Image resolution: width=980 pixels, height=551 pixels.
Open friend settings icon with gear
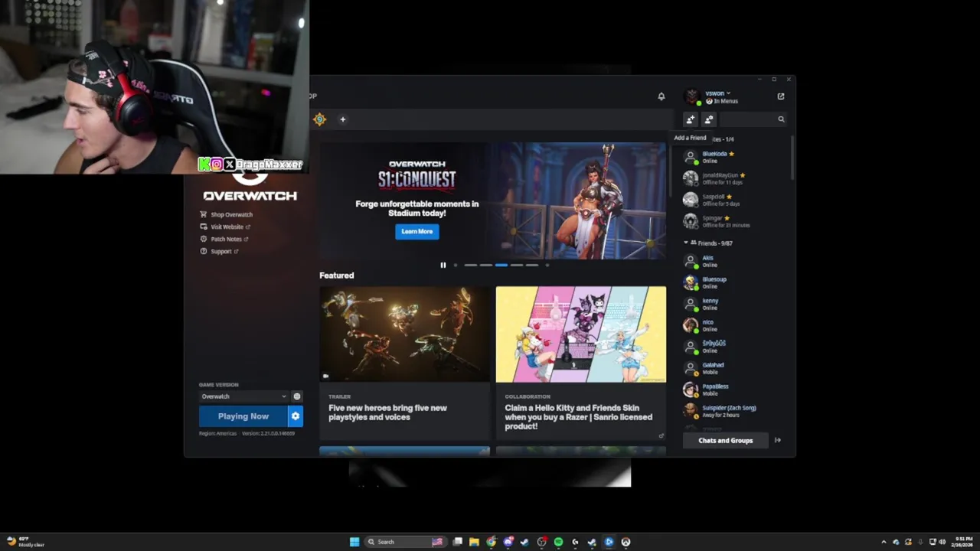[x=709, y=119]
